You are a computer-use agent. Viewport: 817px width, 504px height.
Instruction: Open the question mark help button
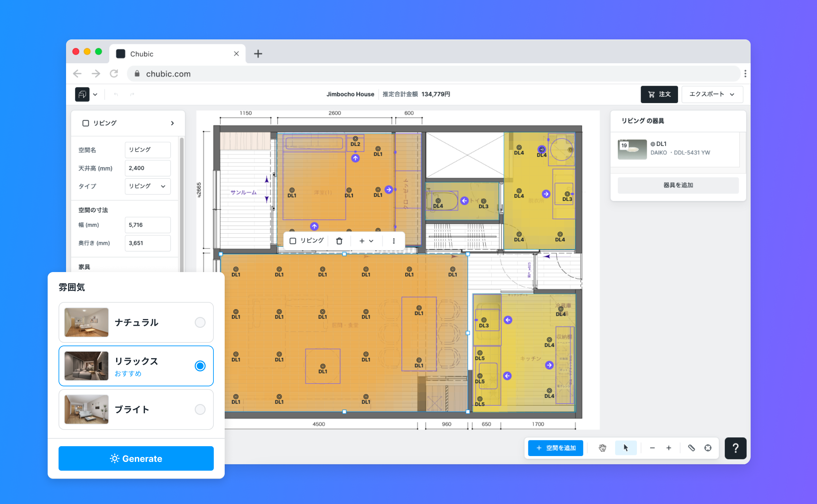735,448
